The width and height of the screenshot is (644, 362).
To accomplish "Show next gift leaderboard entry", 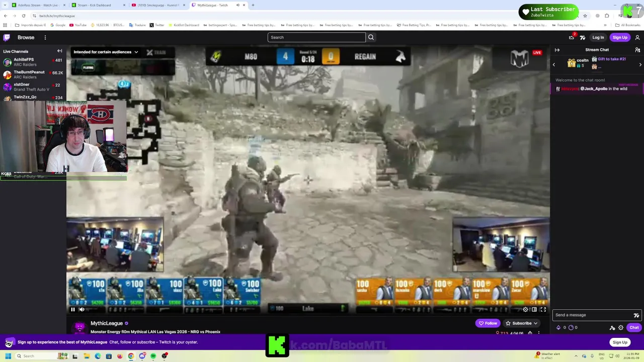I will [640, 64].
